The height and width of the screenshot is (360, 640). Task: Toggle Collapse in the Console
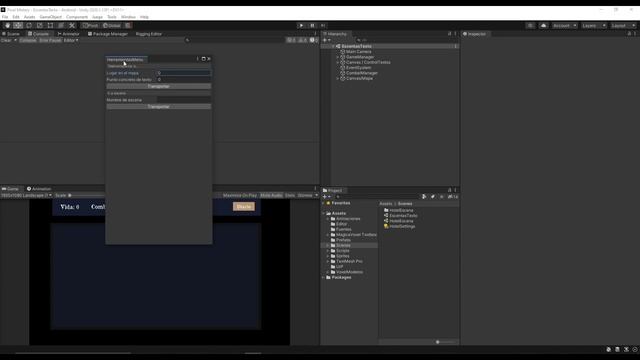[x=28, y=40]
